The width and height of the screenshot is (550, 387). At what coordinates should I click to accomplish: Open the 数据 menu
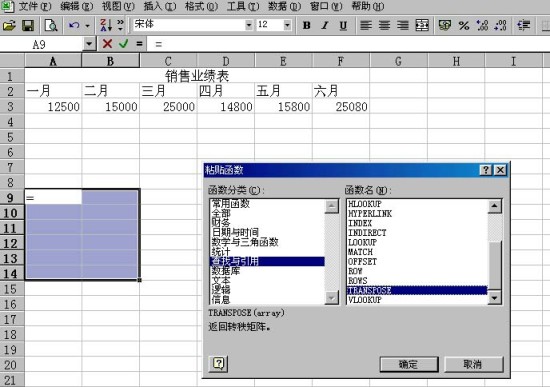pos(284,6)
